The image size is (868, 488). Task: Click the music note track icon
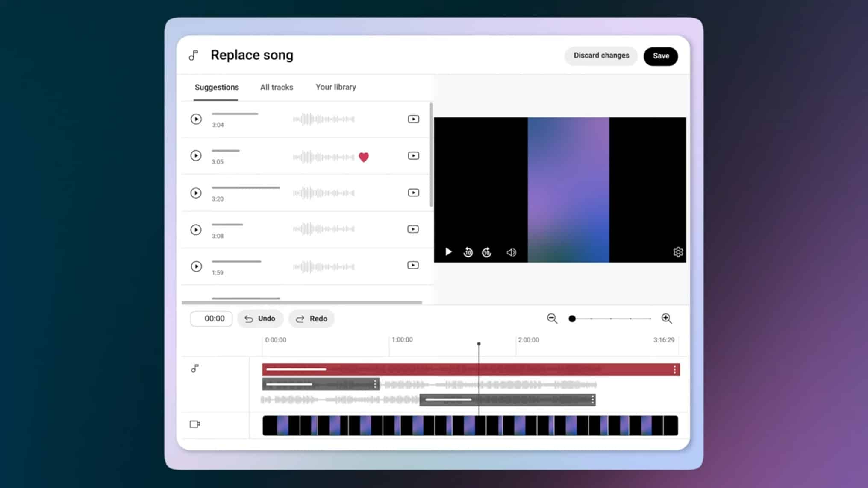195,368
